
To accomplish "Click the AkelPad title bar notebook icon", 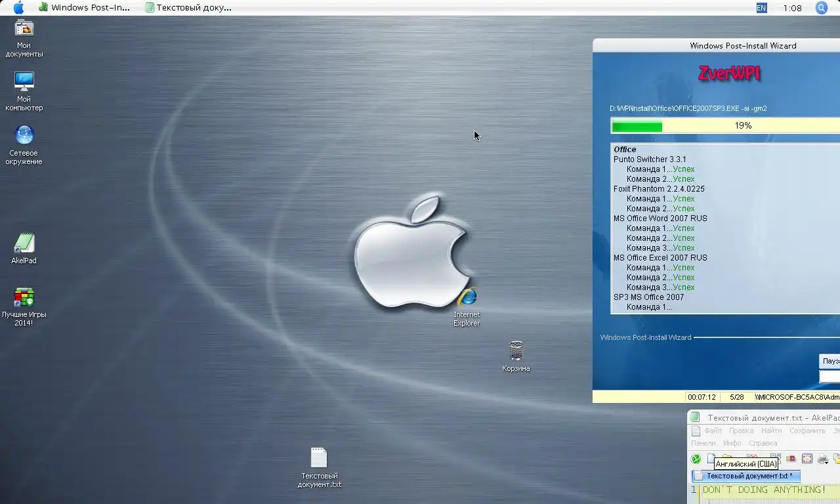I will click(695, 417).
